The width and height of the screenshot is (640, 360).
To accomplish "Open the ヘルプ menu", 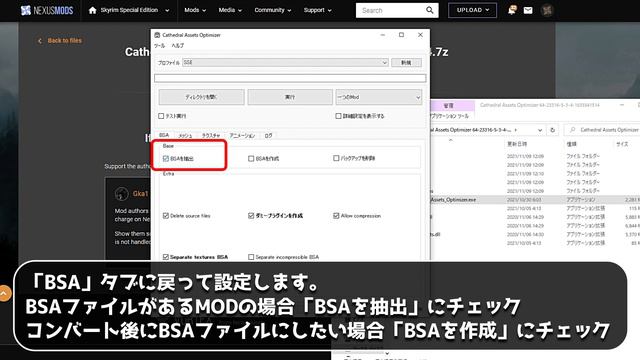I will [178, 46].
